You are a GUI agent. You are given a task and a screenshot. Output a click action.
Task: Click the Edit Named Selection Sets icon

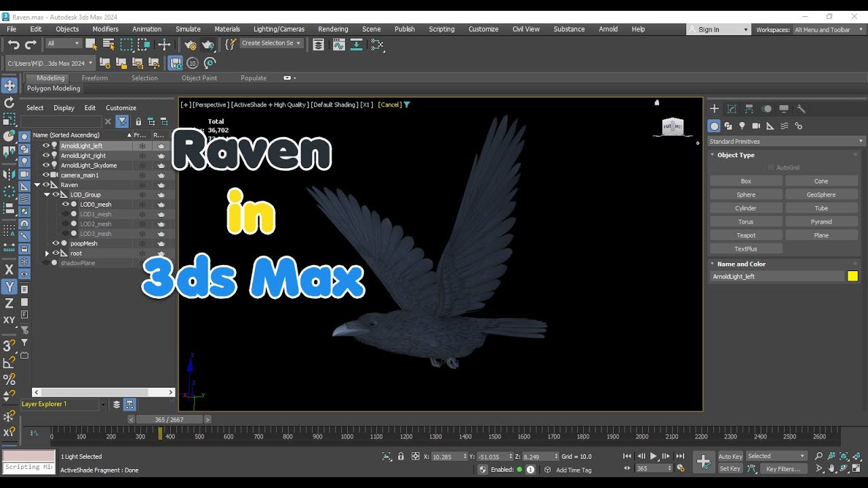point(231,44)
